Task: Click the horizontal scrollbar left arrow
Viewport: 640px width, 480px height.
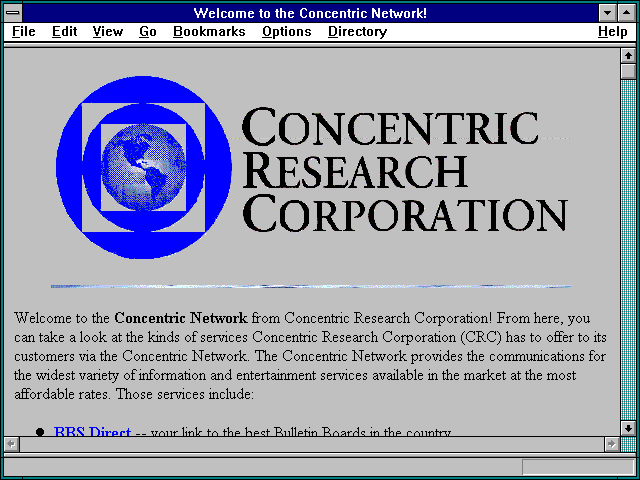Action: [x=11, y=444]
